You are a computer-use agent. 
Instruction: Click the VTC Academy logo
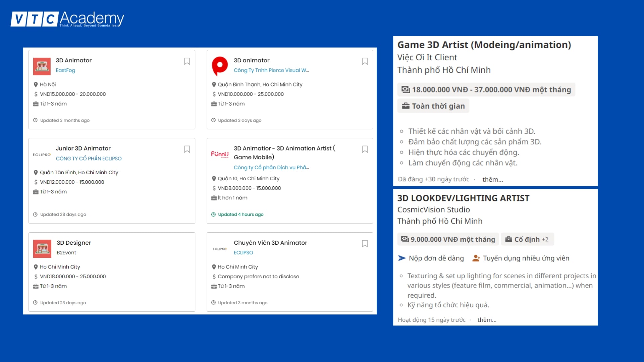pyautogui.click(x=67, y=19)
